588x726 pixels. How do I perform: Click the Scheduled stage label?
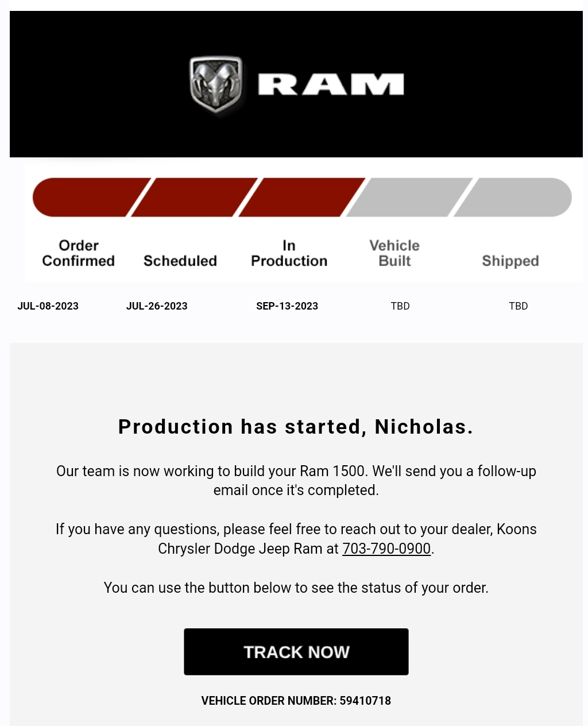tap(180, 261)
